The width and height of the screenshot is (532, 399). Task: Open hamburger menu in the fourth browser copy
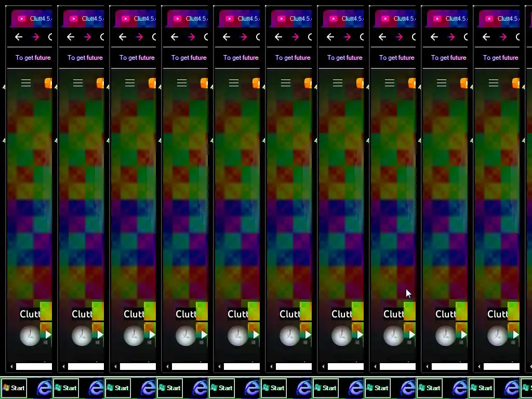181,83
